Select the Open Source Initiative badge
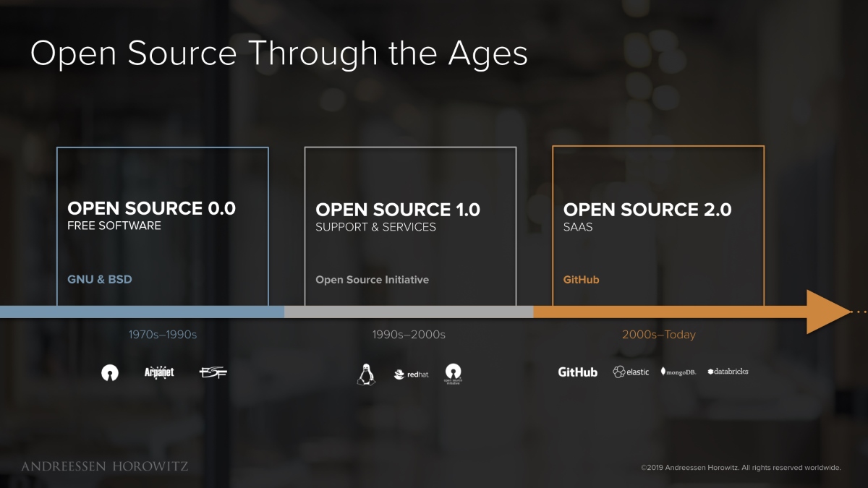868x488 pixels. pyautogui.click(x=454, y=373)
